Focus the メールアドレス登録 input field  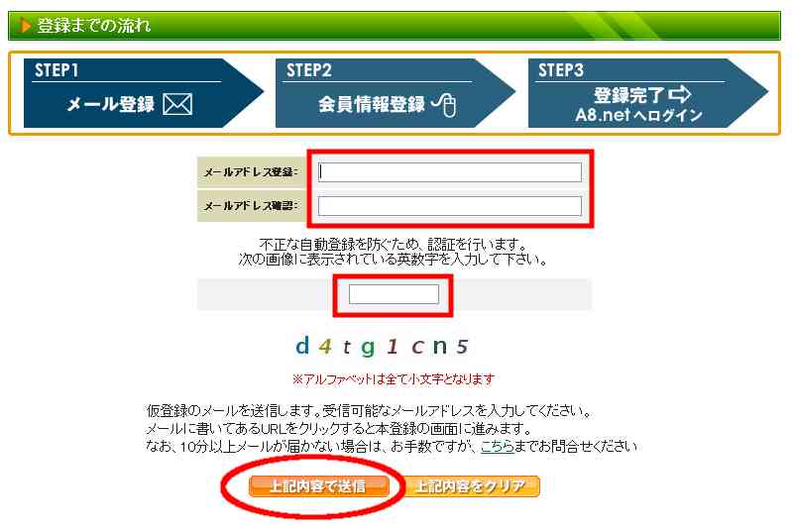450,172
